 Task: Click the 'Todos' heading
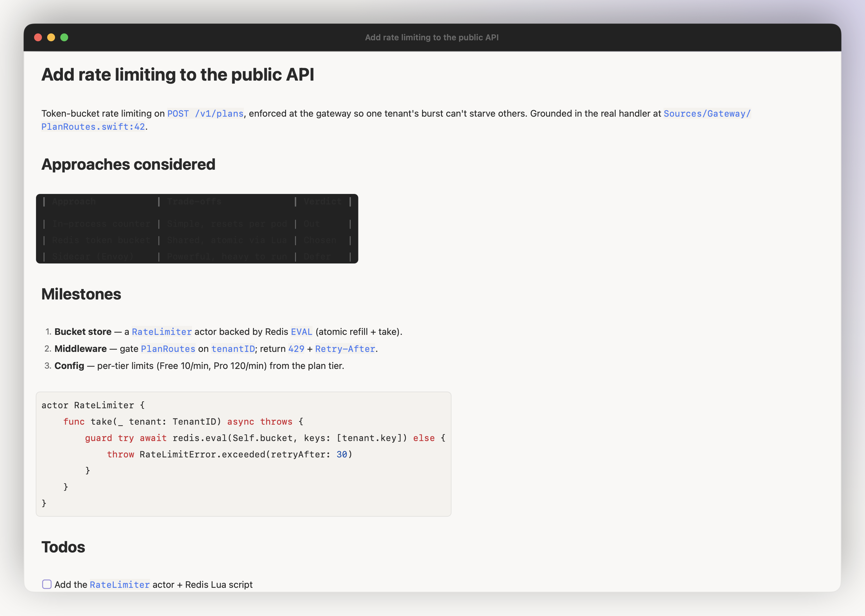point(63,547)
